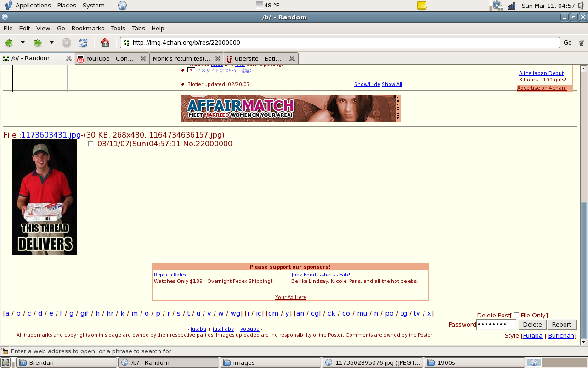Click the status bar security icon
The height and width of the screenshot is (368, 588).
pos(5,351)
